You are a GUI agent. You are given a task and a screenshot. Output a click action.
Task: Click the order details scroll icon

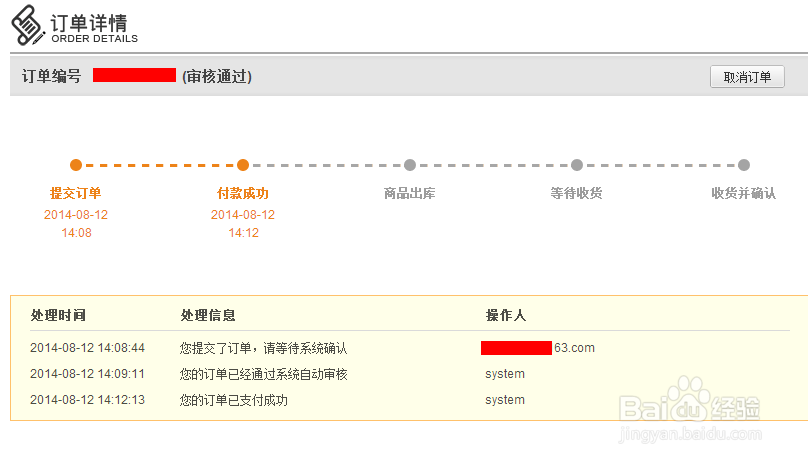[27, 25]
